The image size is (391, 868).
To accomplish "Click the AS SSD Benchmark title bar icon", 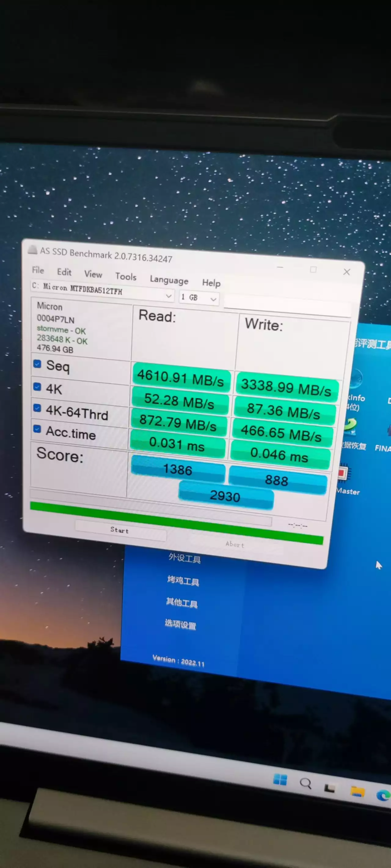I will click(x=32, y=250).
